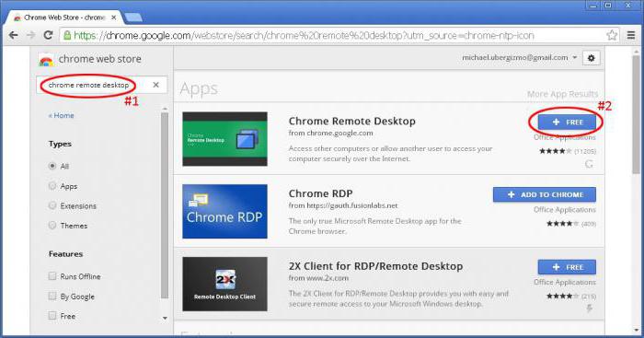
Task: Click ADD TO CHROME for Chrome RDP
Action: coord(545,194)
